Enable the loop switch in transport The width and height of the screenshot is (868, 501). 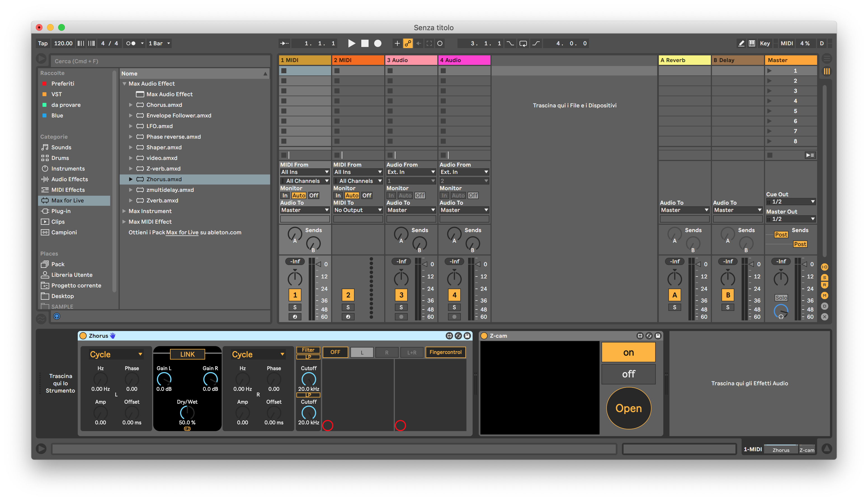[x=523, y=43]
